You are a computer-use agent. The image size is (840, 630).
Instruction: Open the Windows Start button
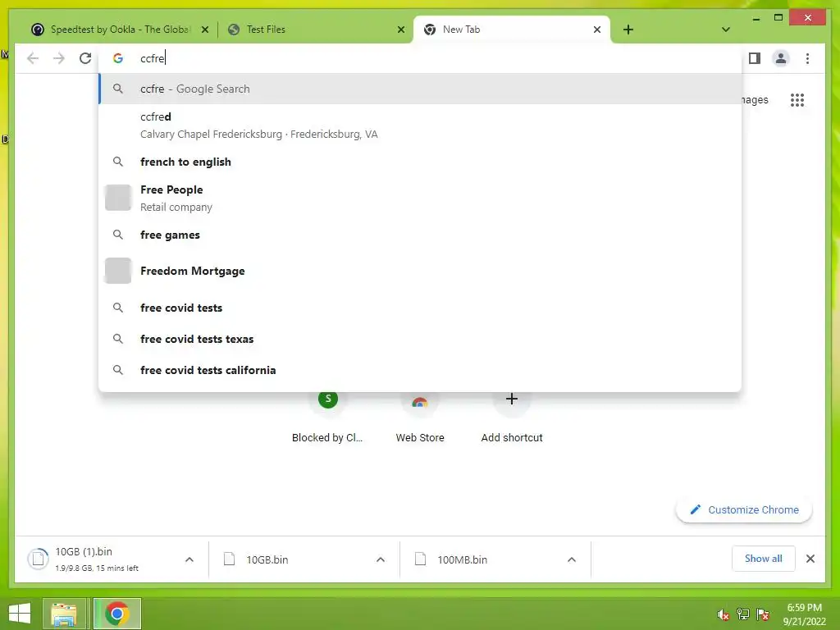(x=20, y=614)
